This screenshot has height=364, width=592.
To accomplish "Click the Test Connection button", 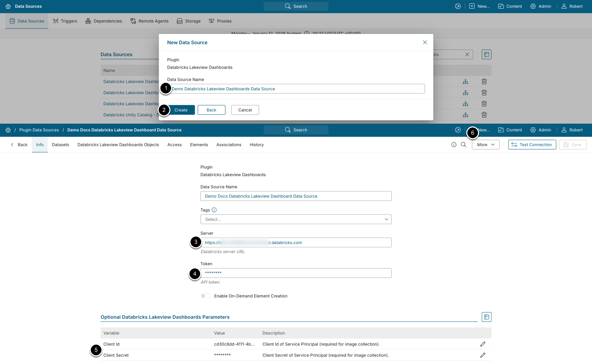I will pos(532,145).
